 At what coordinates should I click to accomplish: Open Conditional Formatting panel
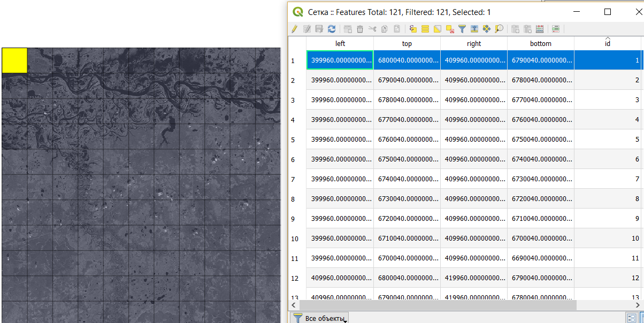pyautogui.click(x=556, y=29)
